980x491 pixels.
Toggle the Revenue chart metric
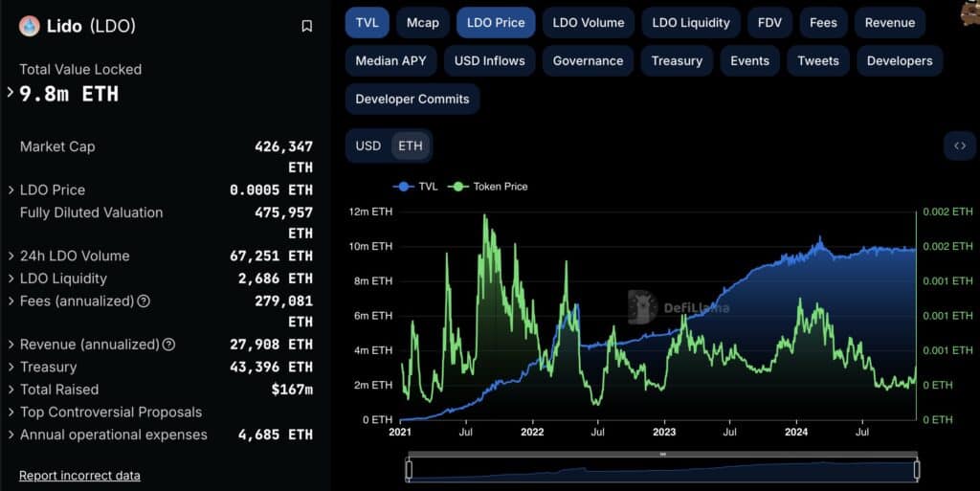click(x=890, y=22)
